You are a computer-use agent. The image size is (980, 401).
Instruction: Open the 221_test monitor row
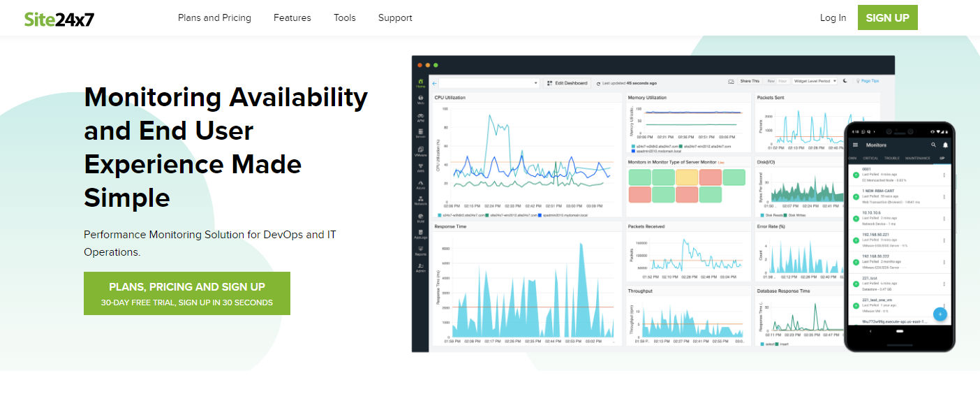coord(900,284)
